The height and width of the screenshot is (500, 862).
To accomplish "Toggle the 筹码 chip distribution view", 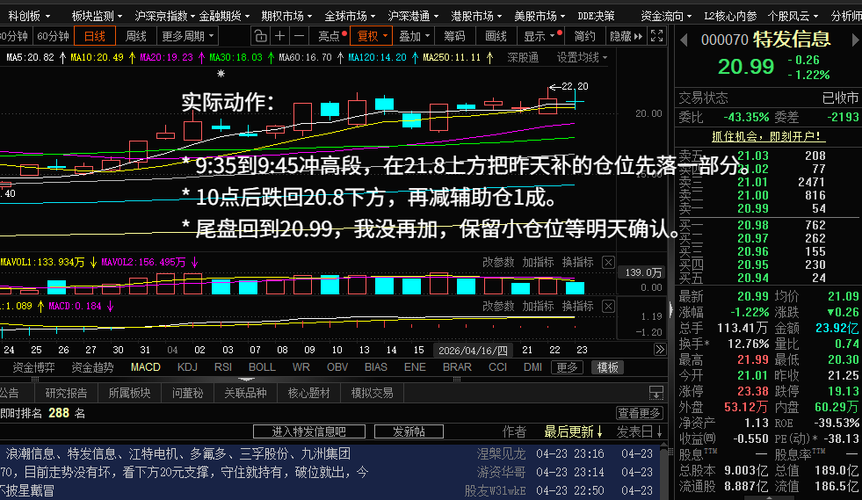I will pos(454,36).
